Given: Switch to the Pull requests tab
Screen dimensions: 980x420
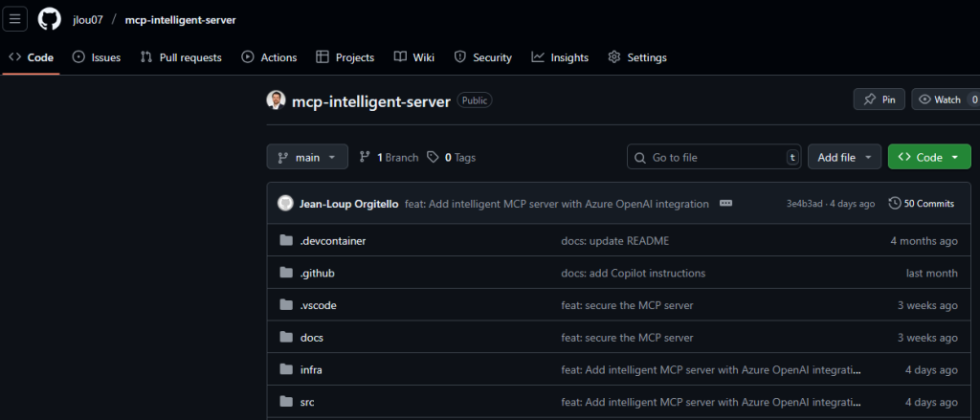Looking at the screenshot, I should (181, 57).
